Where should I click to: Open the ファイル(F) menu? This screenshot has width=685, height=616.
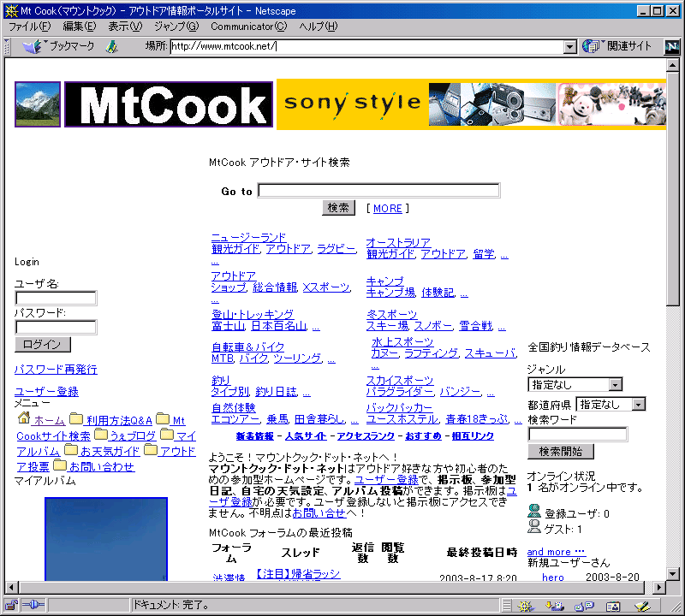point(30,27)
